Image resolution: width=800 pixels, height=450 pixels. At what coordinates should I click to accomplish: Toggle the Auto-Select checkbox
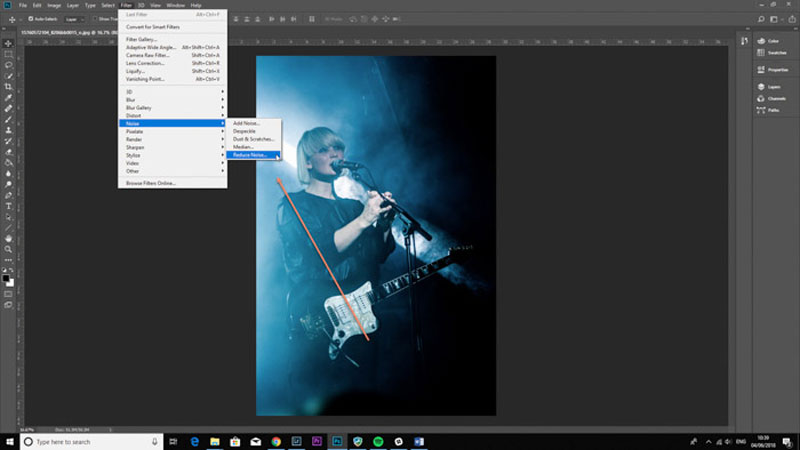(31, 19)
